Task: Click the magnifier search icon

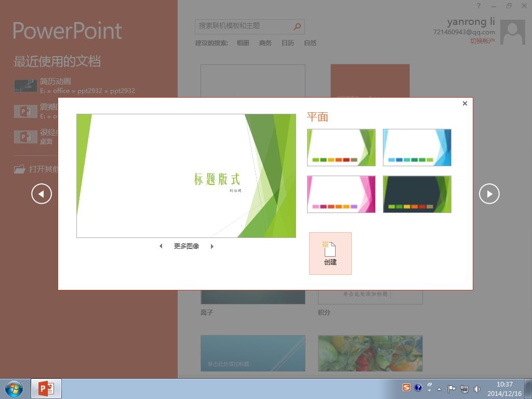Action: pos(297,26)
